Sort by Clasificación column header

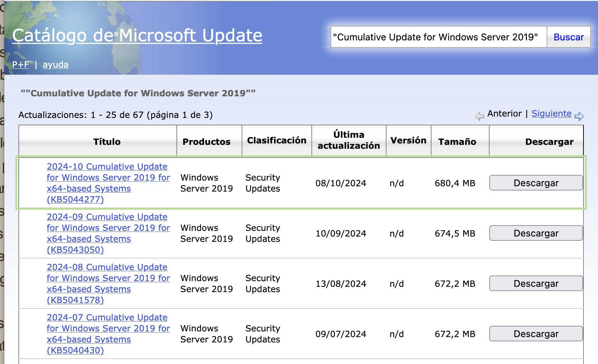tap(277, 140)
